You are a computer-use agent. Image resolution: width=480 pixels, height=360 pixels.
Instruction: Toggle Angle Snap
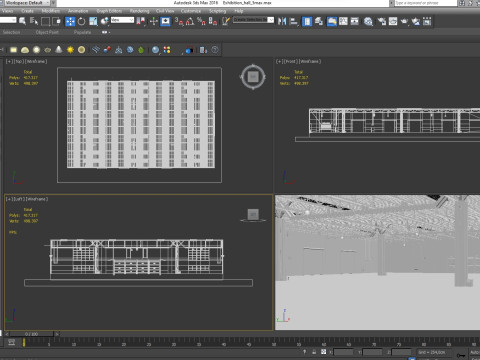pos(190,21)
